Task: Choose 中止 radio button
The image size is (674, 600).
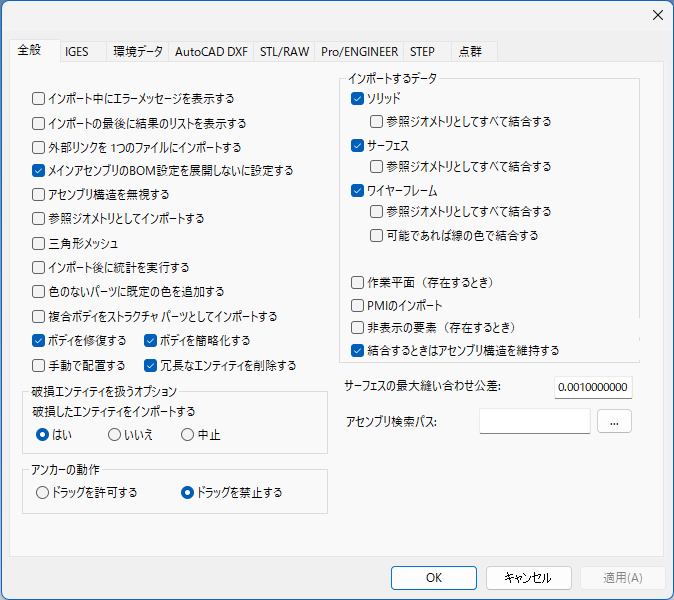Action: click(x=187, y=435)
